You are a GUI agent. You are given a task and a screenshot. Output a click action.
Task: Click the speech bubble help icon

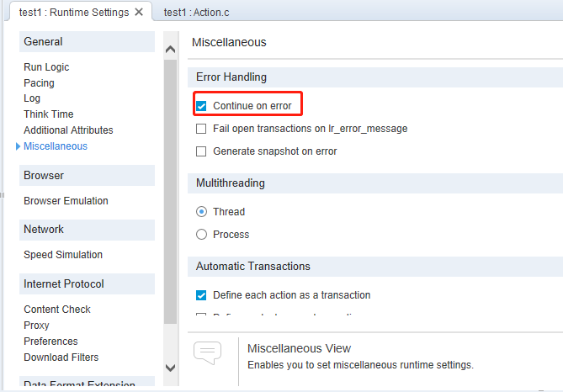[x=207, y=352]
